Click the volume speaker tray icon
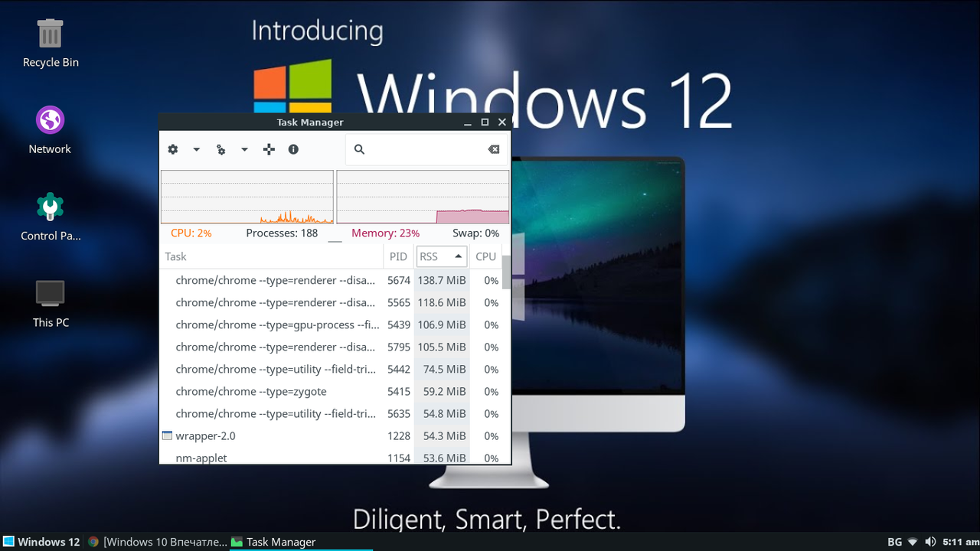This screenshot has width=980, height=551. (x=930, y=542)
